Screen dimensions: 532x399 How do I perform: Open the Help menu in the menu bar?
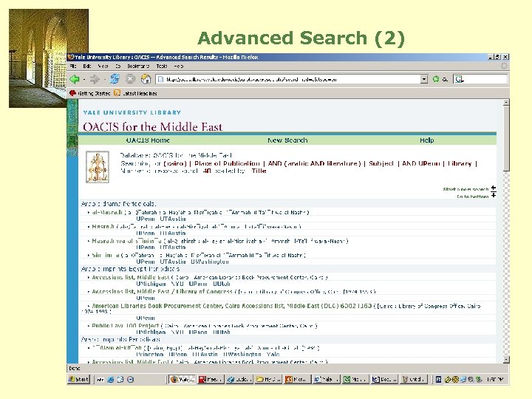[179, 66]
